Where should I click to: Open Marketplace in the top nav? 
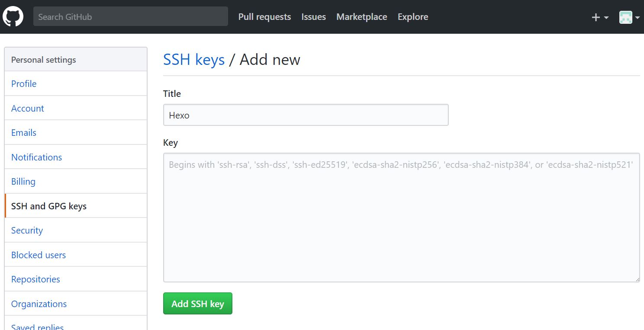[362, 17]
